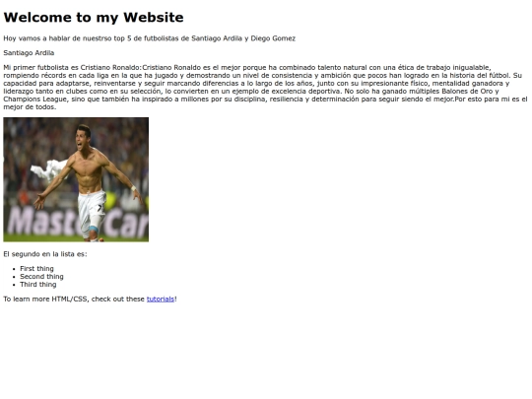Click the Cristiano Ronaldo celebration photo
This screenshot has height=399, width=532.
click(x=76, y=179)
